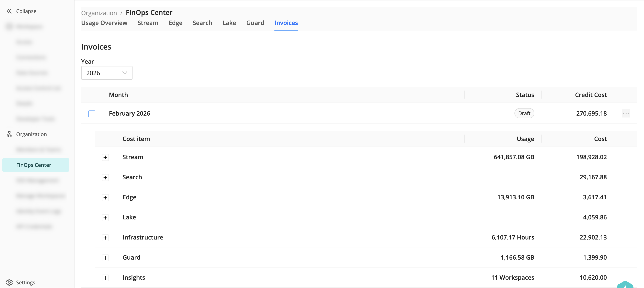Open Settings via the gear icon
644x288 pixels.
[9, 282]
